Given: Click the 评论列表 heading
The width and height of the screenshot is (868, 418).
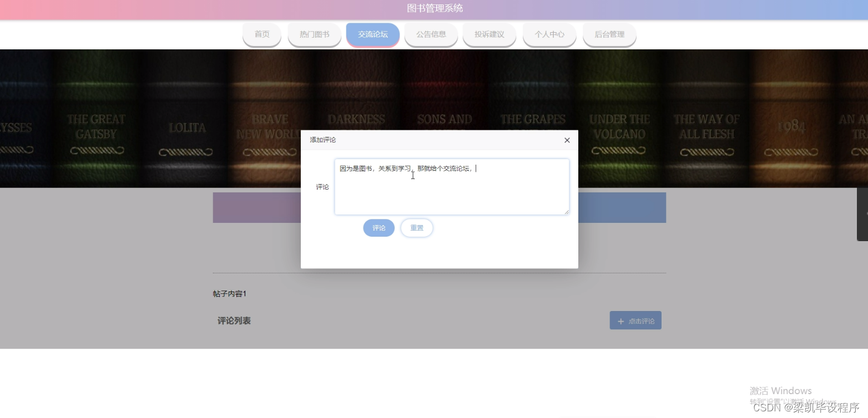Looking at the screenshot, I should [x=234, y=320].
